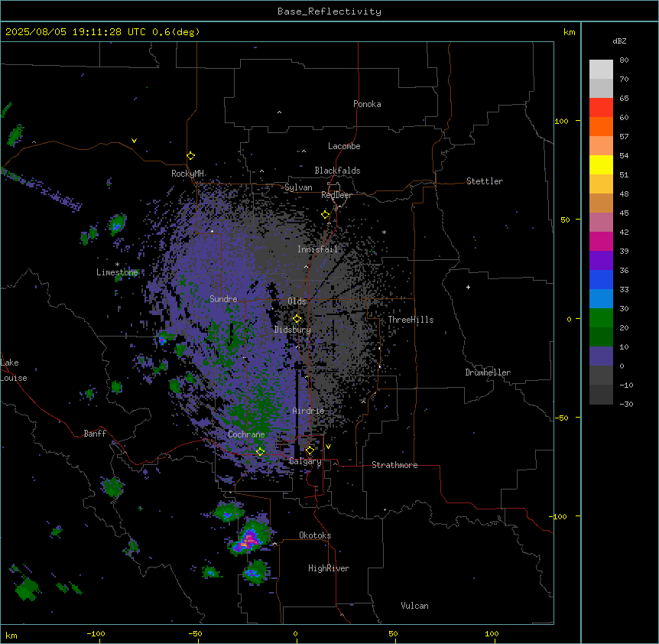Screen dimensions: 659x644
Task: Pick the slate purple 0–10 dBZ legend swatch
Action: 601,356
